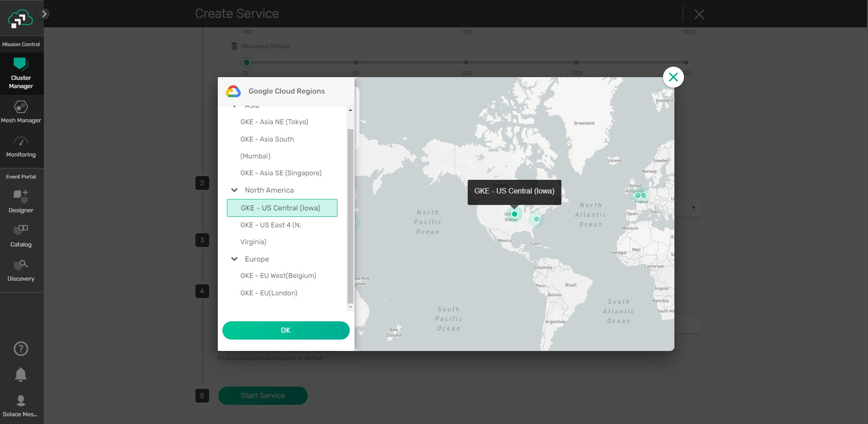This screenshot has width=868, height=424.
Task: Close the Google Cloud Regions map dialog
Action: (x=673, y=77)
